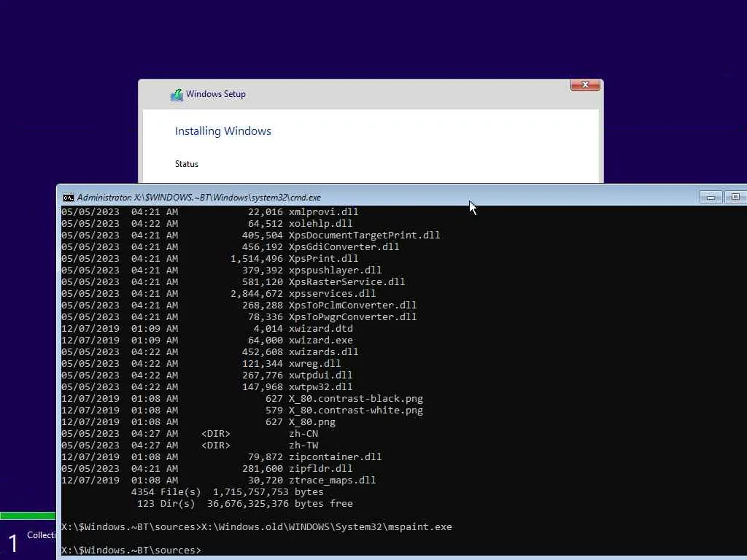Viewport: 747px width, 560px height.
Task: Select the xwtpdui.dll file entry
Action: point(321,375)
